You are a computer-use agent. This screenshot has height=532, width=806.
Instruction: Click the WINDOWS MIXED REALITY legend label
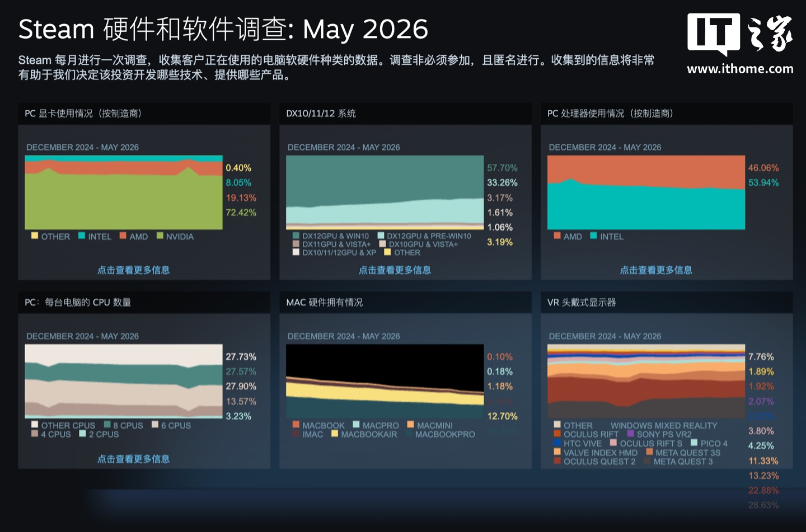tap(664, 425)
